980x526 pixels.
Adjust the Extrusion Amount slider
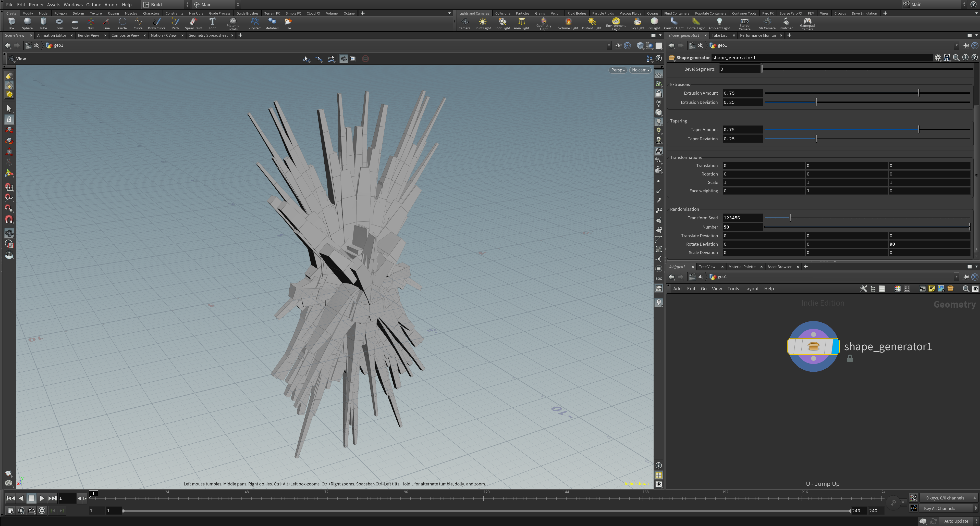(x=918, y=93)
